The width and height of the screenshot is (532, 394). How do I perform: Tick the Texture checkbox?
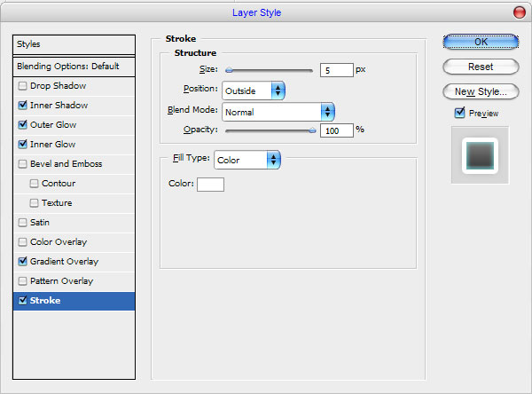(x=34, y=203)
